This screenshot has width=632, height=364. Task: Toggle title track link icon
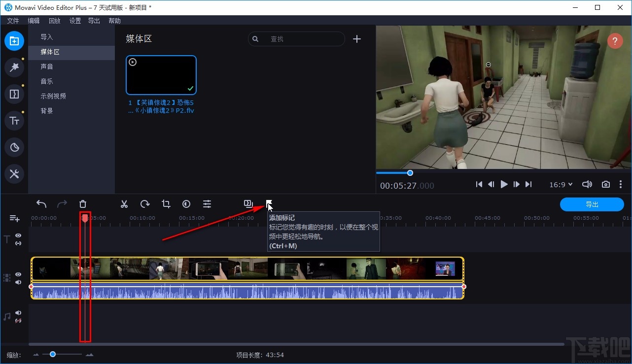pyautogui.click(x=18, y=243)
